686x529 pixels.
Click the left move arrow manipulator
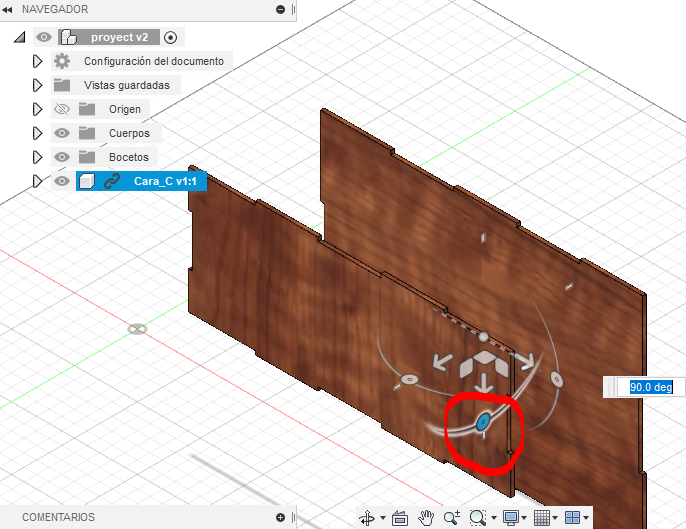(442, 362)
